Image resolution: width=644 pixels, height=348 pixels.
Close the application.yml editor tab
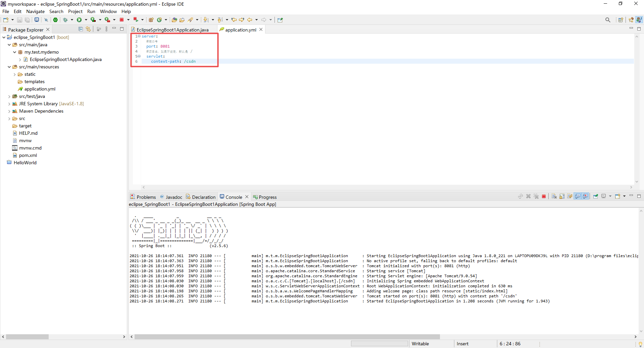pos(261,30)
